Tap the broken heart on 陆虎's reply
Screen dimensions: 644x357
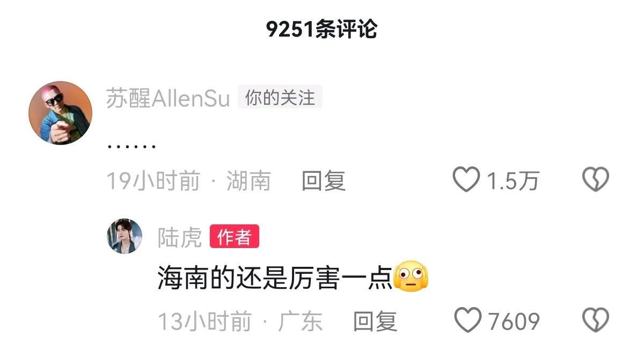(x=596, y=320)
